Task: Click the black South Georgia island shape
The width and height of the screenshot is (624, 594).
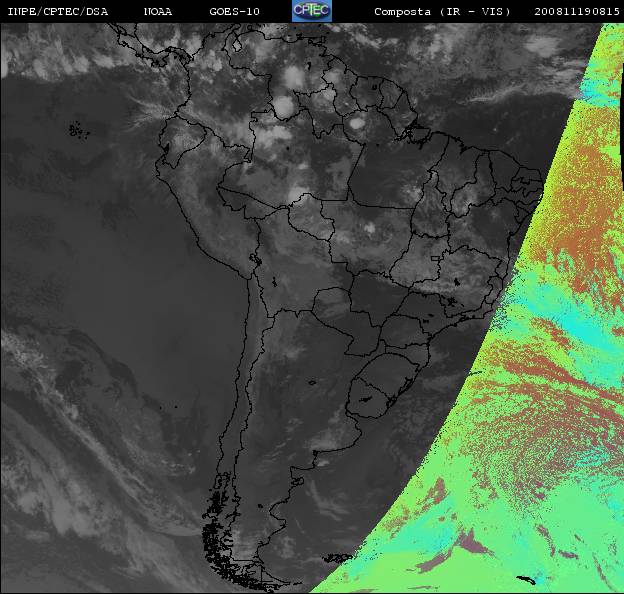Action: click(x=526, y=580)
